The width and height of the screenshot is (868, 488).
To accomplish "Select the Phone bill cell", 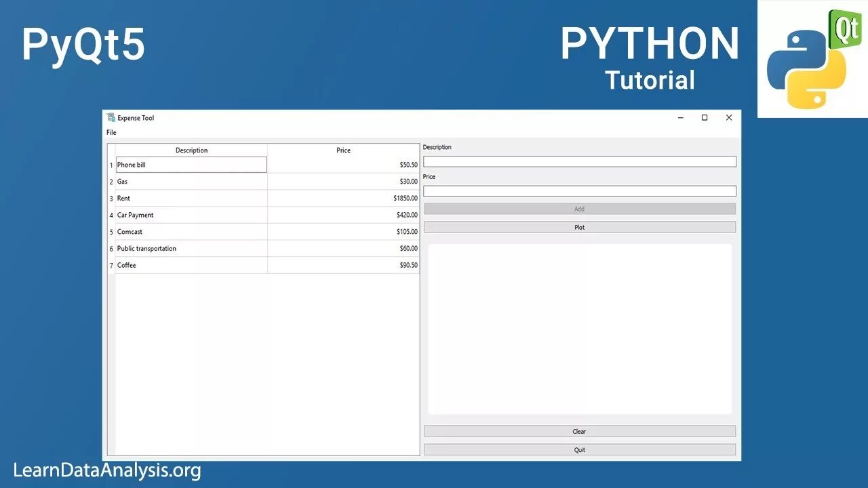I will [x=192, y=165].
